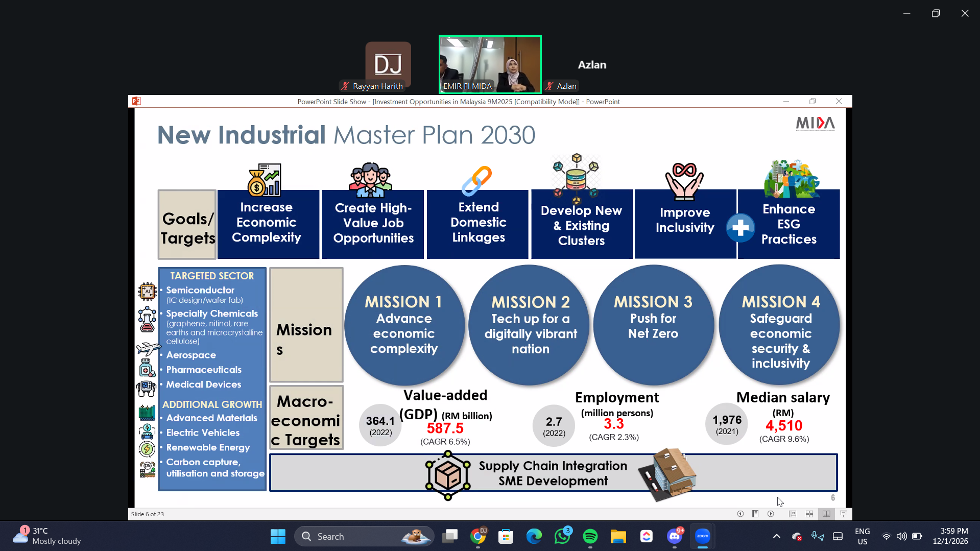Open Spotify from the taskbar
The width and height of the screenshot is (980, 551).
[x=590, y=536]
